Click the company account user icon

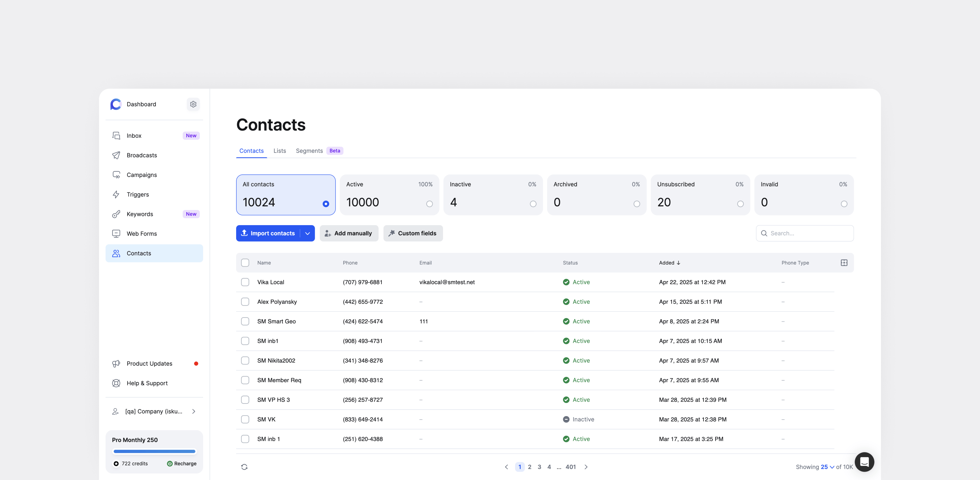pyautogui.click(x=115, y=411)
